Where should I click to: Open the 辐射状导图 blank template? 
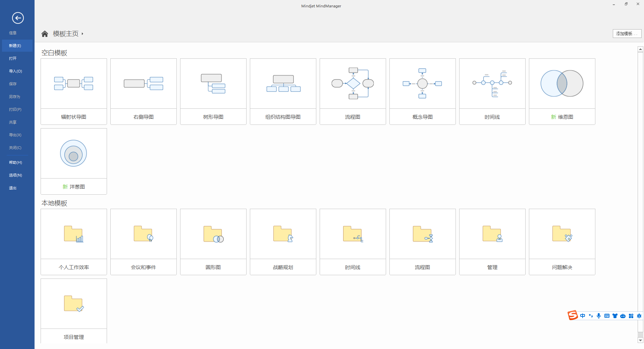(x=73, y=91)
